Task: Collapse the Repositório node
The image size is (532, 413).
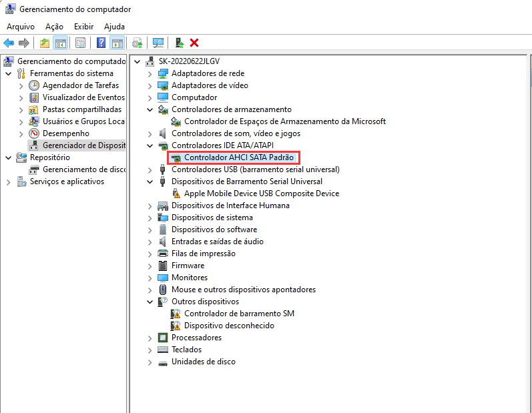Action: [9, 157]
